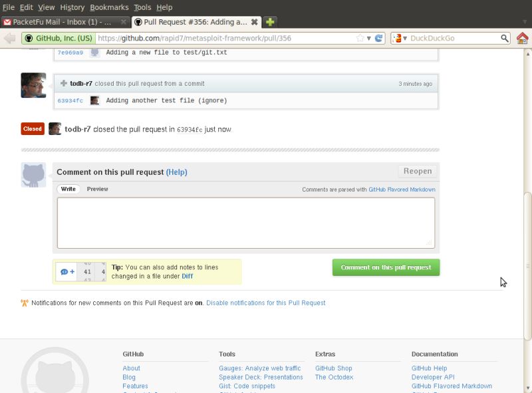Switch to the Preview tab
532x393 pixels.
click(97, 189)
